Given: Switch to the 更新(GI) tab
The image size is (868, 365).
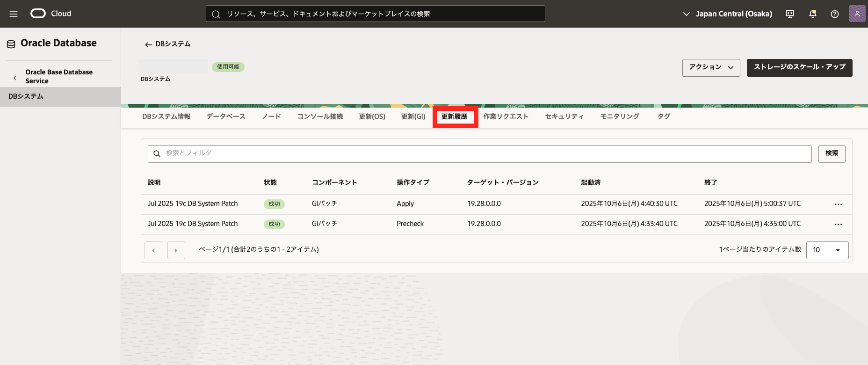Looking at the screenshot, I should 413,117.
